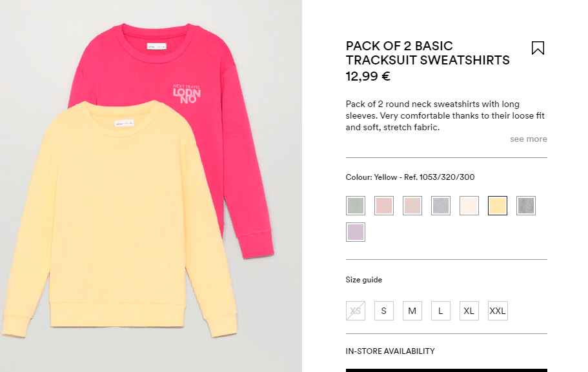Choose size XL
This screenshot has height=372, width=588.
[469, 311]
